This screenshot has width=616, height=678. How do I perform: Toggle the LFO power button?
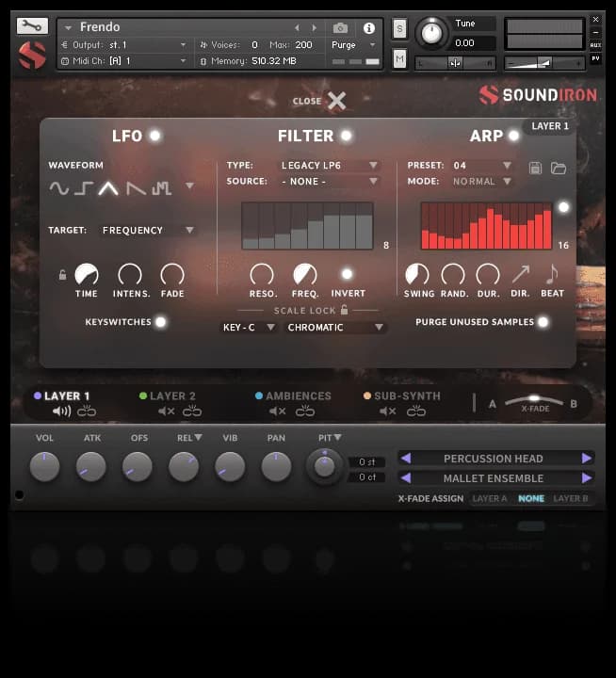pyautogui.click(x=155, y=136)
